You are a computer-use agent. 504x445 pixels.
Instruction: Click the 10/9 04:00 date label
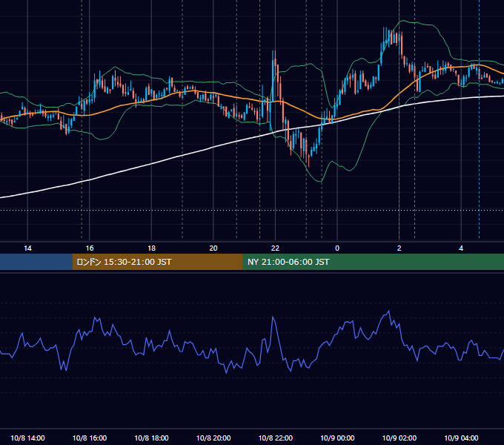(461, 438)
